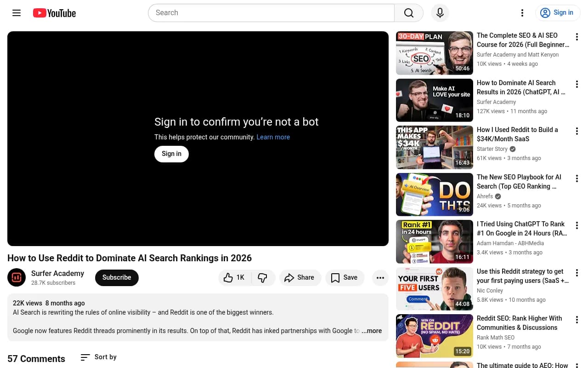Open Complete SEO & AI SEO Course thumbnail
The height and width of the screenshot is (368, 588).
[434, 53]
